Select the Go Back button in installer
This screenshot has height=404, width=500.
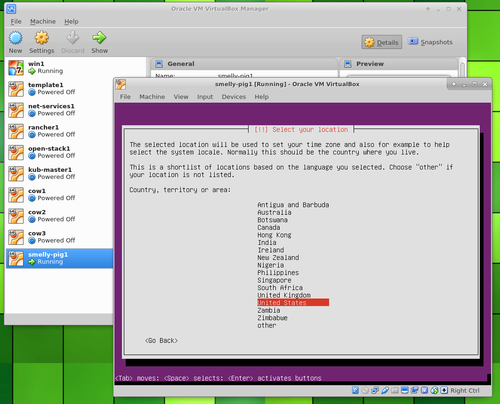click(x=161, y=340)
